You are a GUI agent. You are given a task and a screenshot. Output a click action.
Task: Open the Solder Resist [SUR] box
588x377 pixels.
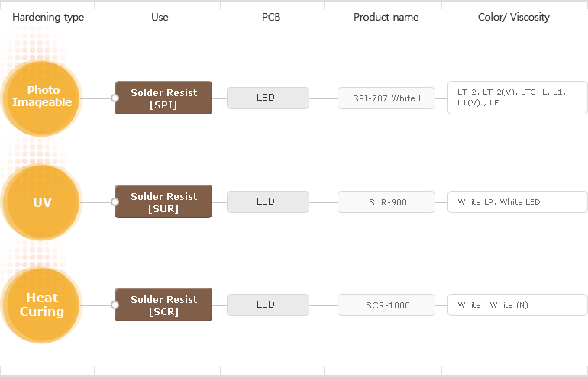pos(163,201)
